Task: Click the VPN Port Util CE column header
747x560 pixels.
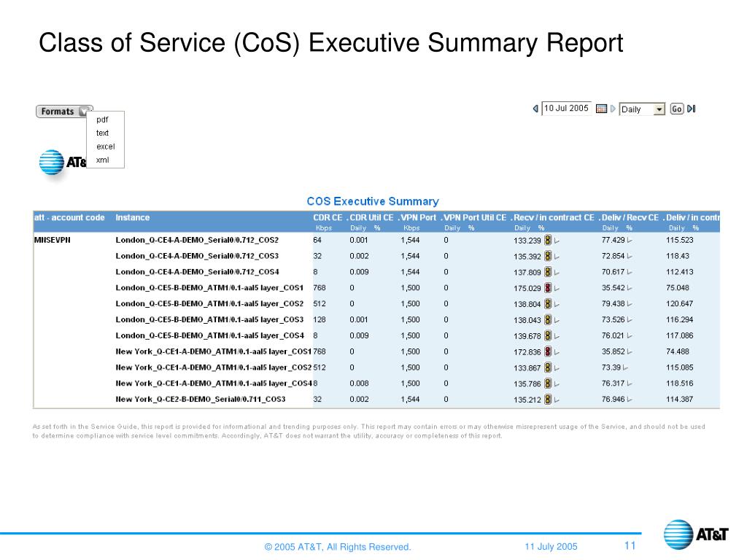Action: (474, 217)
